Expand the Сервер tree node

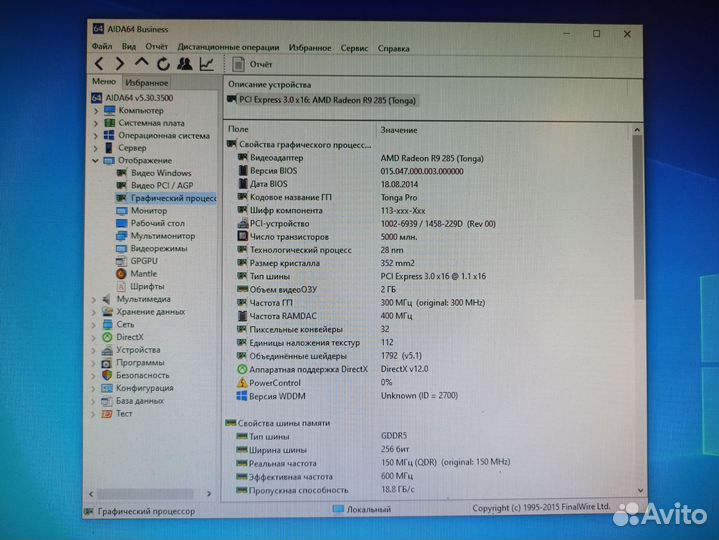click(x=96, y=148)
